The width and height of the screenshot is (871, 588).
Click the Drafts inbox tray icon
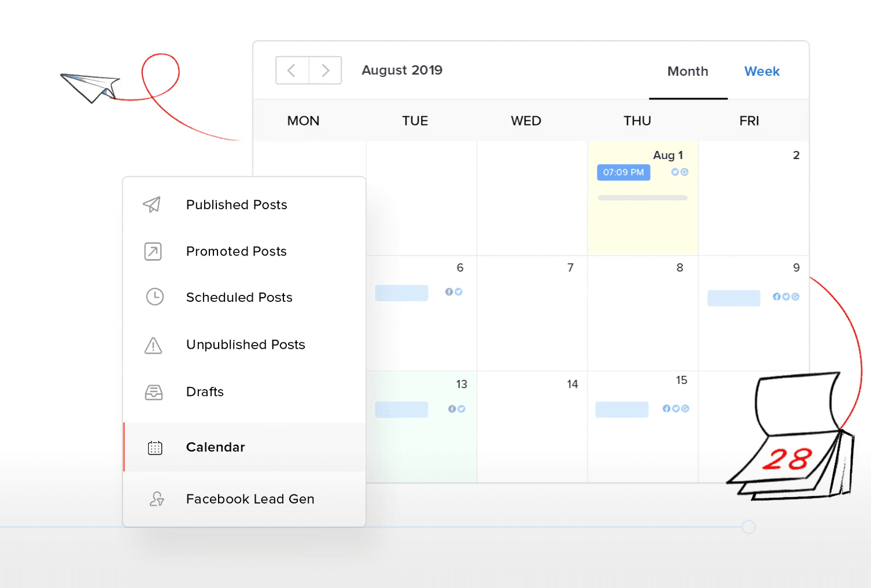tap(154, 393)
